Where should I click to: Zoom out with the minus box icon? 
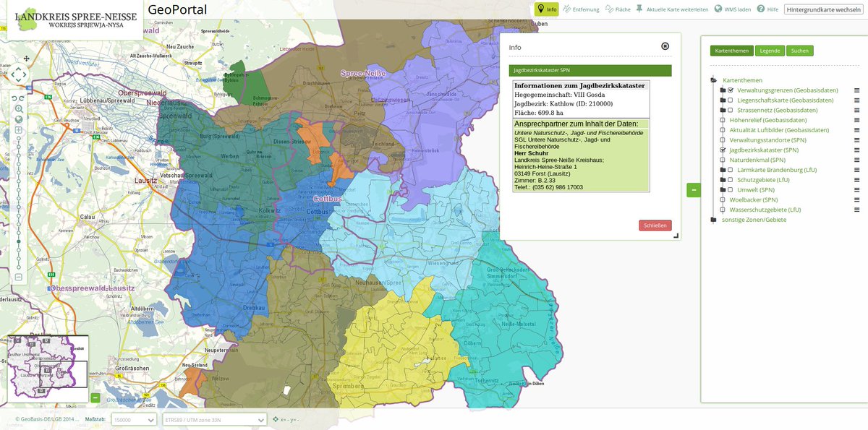(19, 277)
